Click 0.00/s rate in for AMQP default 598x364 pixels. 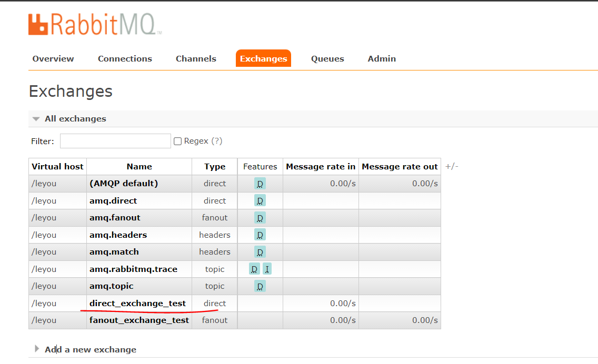[x=343, y=184]
